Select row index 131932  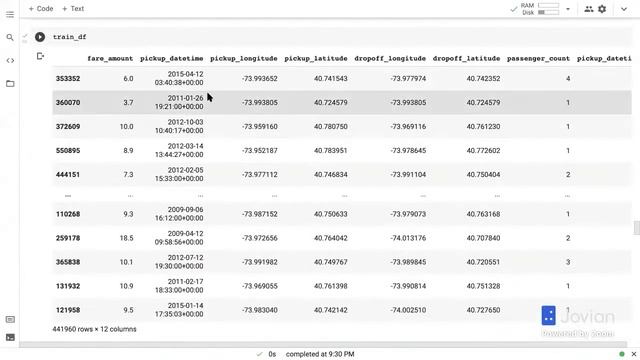[68, 286]
